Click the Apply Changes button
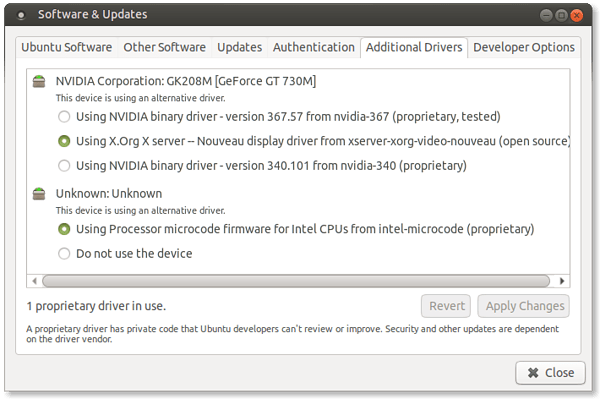600x399 pixels. 523,306
